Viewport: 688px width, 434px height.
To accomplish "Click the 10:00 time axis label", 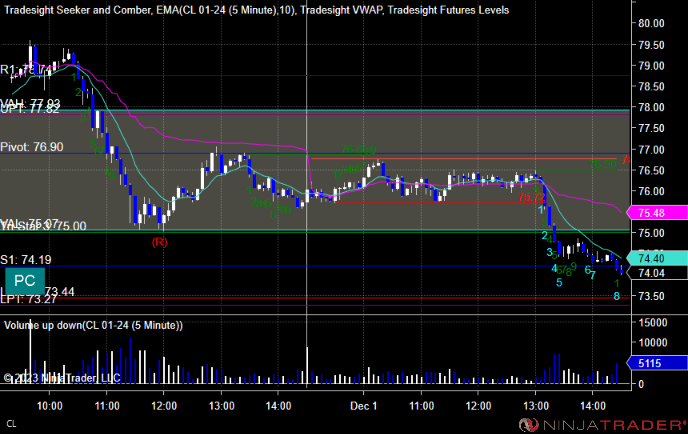I will 49,406.
